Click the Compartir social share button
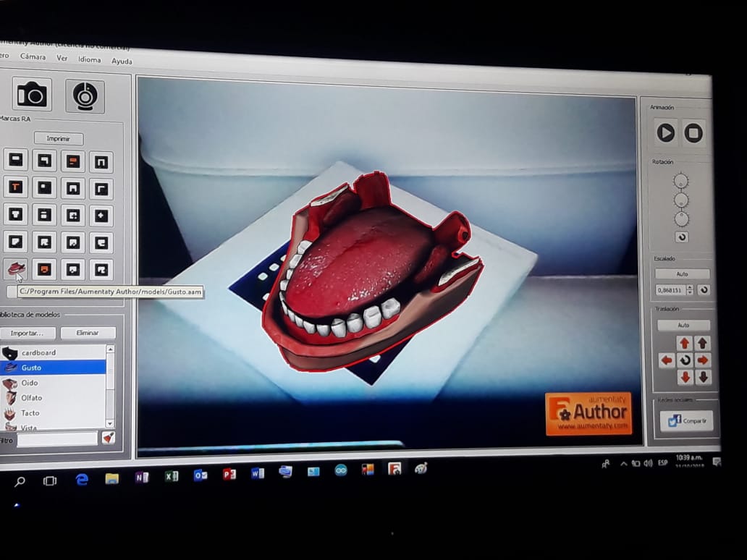The width and height of the screenshot is (747, 560). (686, 421)
